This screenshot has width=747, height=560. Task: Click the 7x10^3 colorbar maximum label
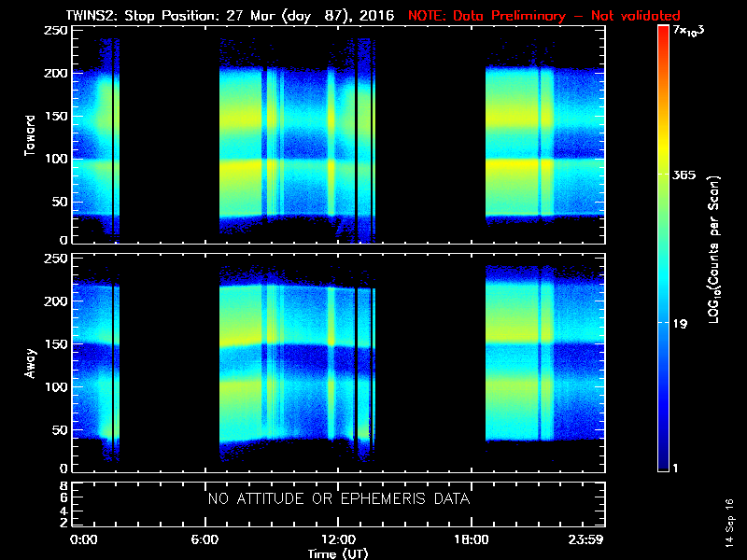pyautogui.click(x=688, y=31)
